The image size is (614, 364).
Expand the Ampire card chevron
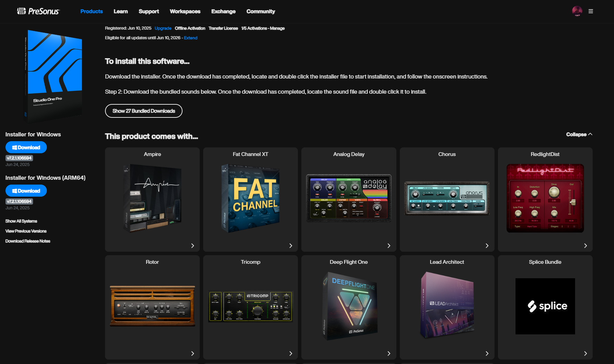point(192,246)
